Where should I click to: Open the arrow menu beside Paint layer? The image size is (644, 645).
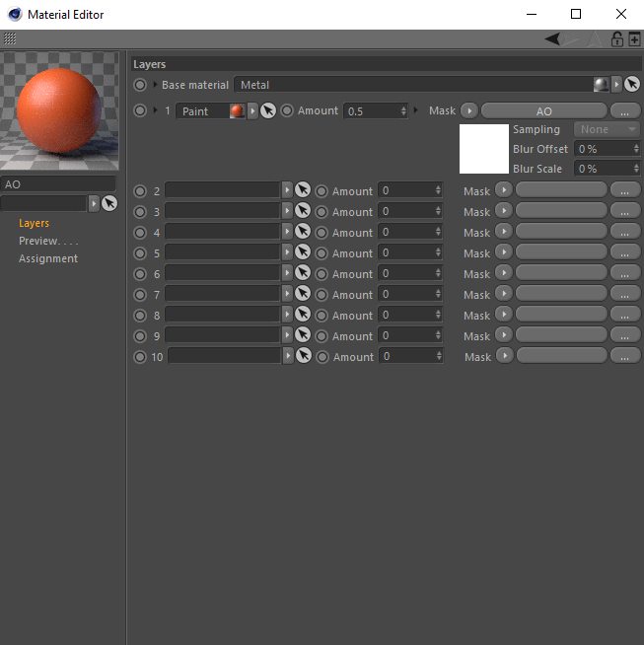tap(252, 111)
